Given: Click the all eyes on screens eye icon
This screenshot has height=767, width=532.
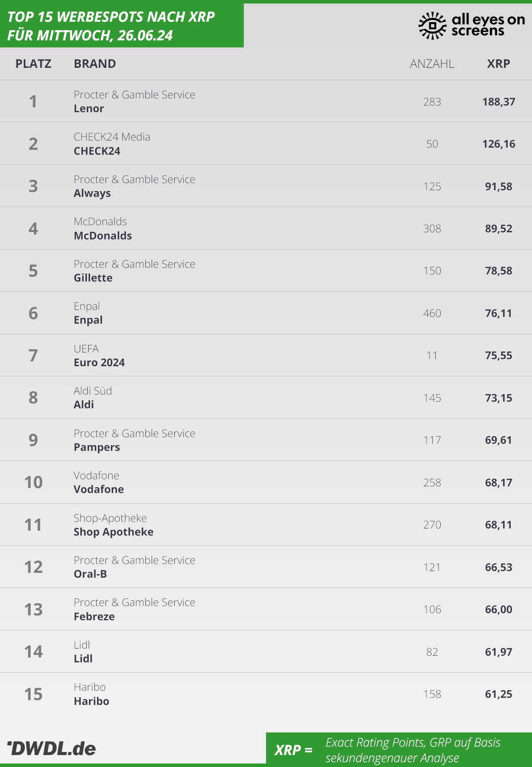Looking at the screenshot, I should pos(432,26).
